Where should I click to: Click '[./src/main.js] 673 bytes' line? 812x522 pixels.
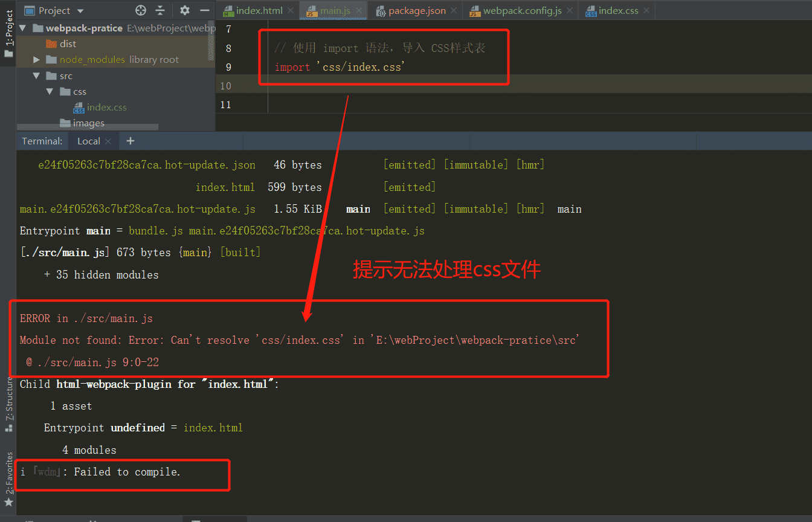pyautogui.click(x=140, y=253)
